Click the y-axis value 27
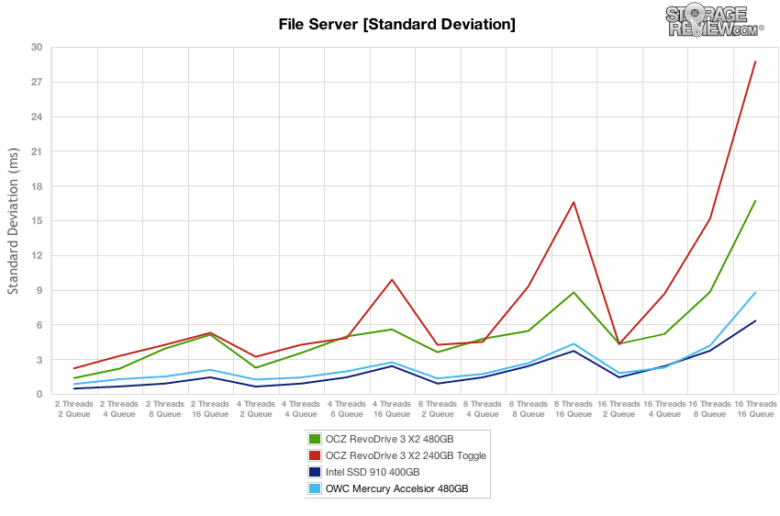This screenshot has width=780, height=516. tap(37, 82)
